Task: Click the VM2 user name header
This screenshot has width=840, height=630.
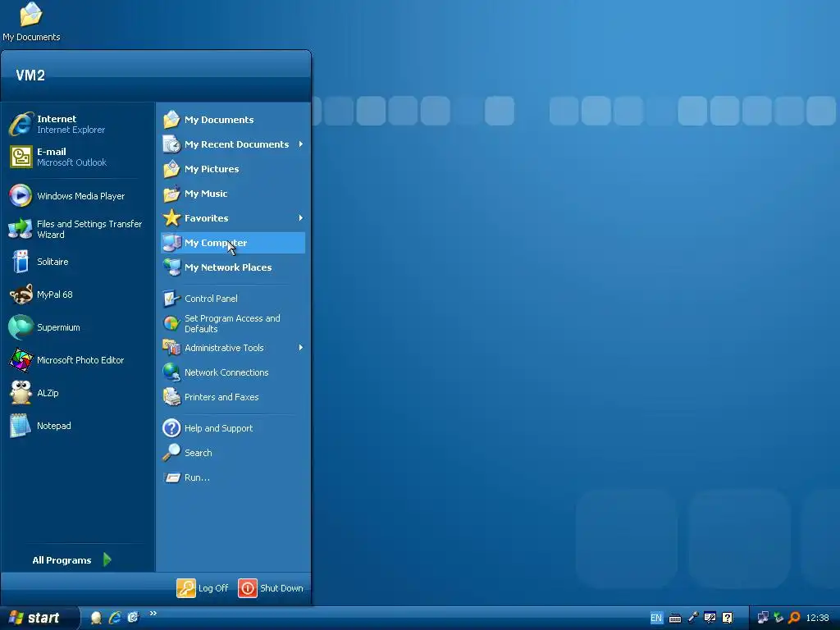Action: coord(30,75)
